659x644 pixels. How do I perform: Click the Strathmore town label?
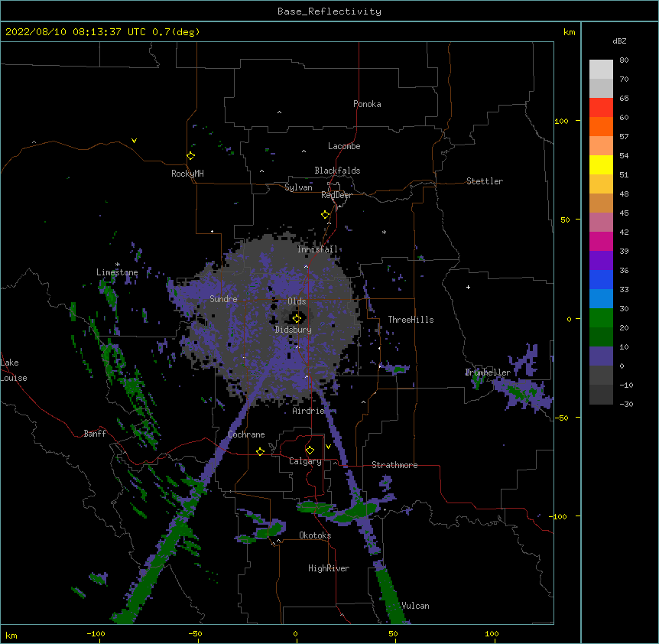point(394,465)
